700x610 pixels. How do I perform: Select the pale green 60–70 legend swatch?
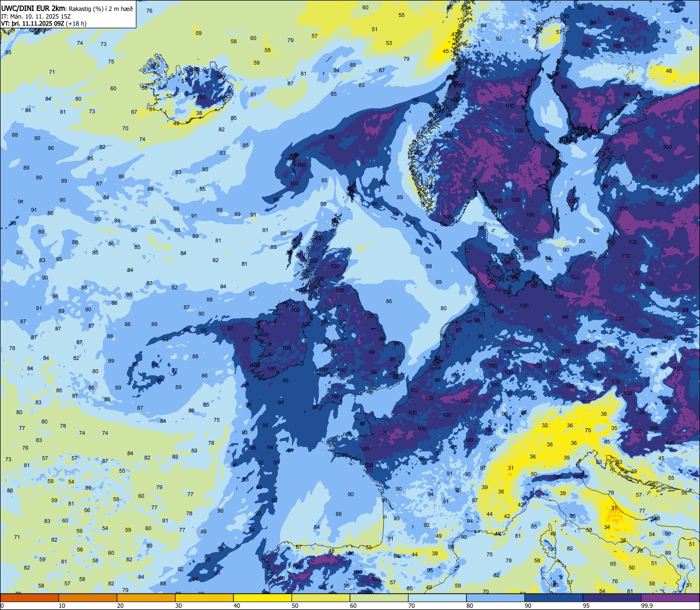[x=379, y=597]
